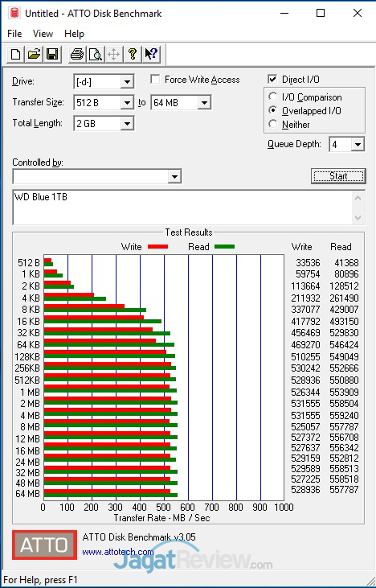Follow the www.attotech.com link
This screenshot has height=588, width=376.
tap(118, 552)
